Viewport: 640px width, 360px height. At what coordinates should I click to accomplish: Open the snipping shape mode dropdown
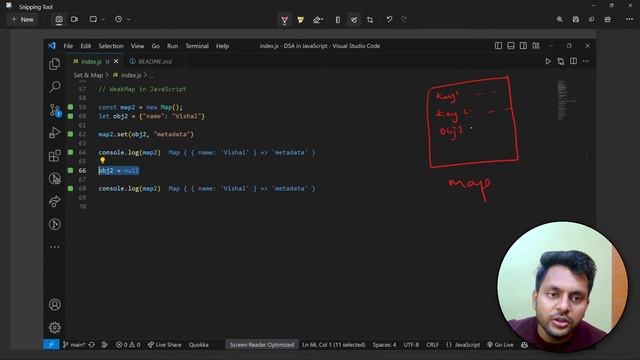point(97,19)
